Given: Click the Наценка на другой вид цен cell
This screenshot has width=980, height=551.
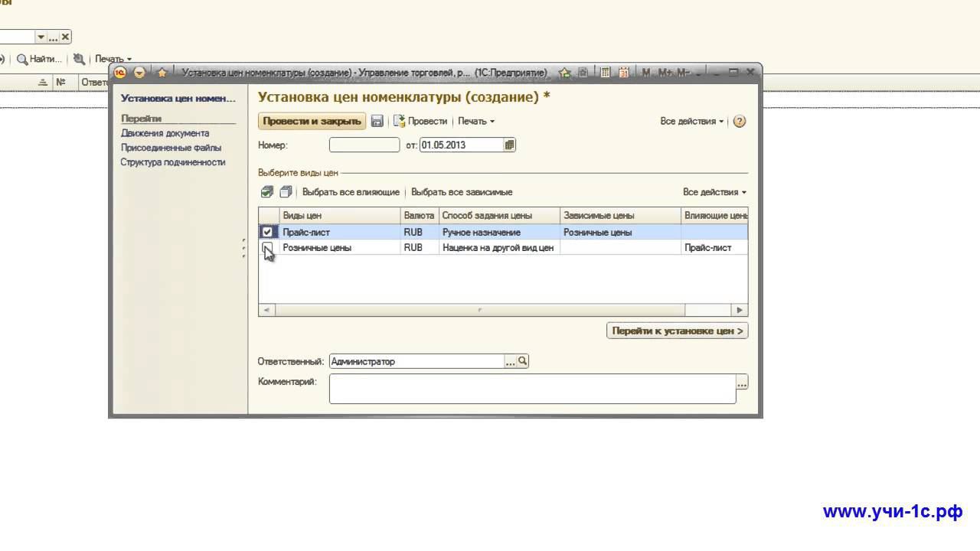Looking at the screenshot, I should [500, 247].
